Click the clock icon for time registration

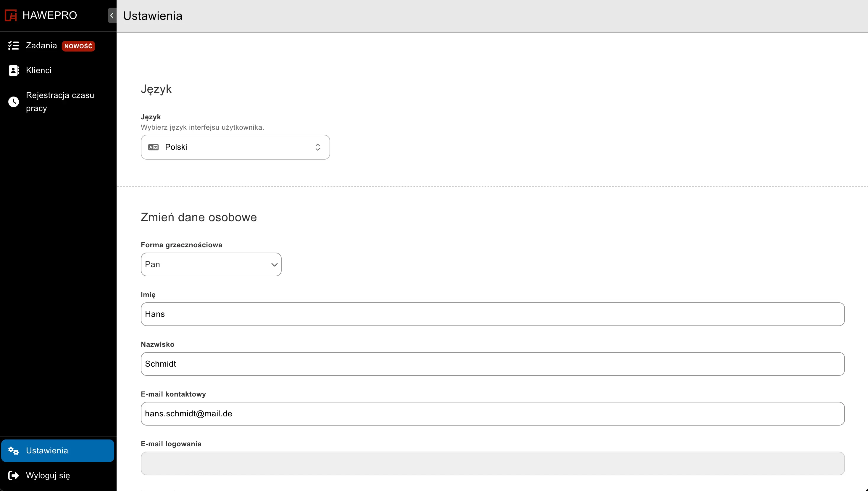click(x=14, y=102)
